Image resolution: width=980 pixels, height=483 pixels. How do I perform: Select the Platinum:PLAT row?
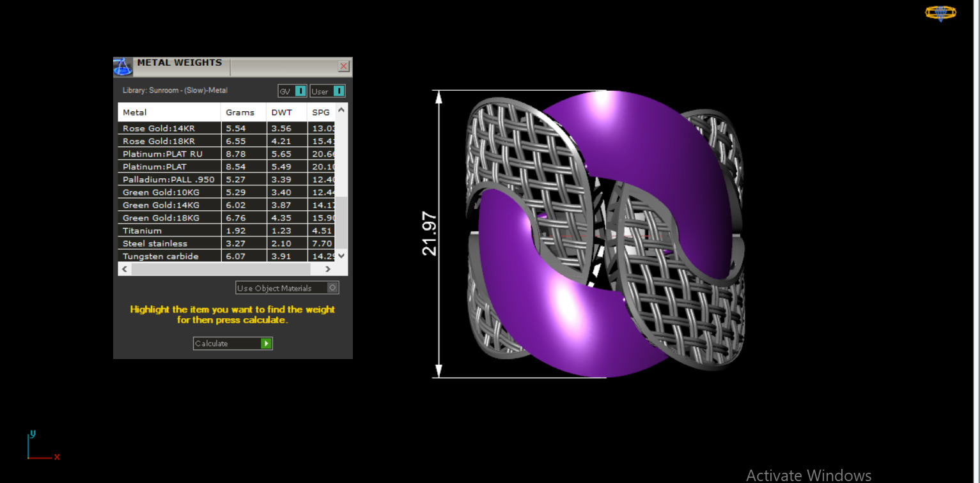point(226,167)
